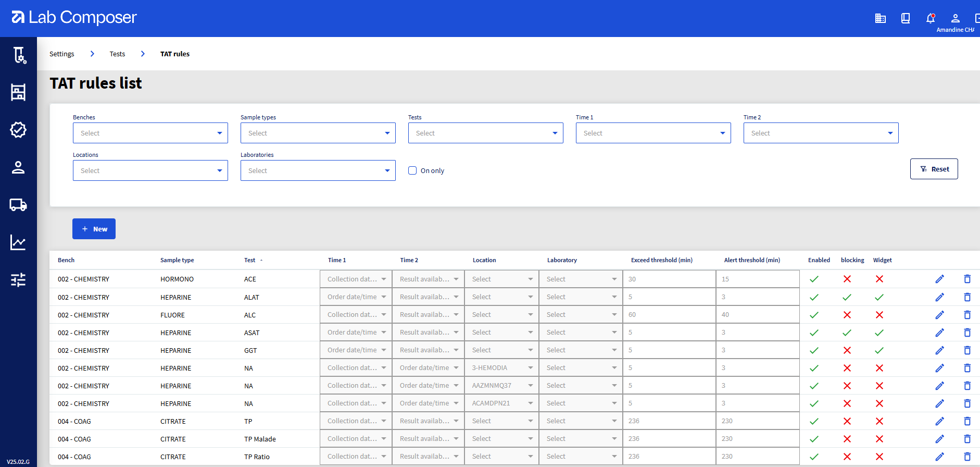
Task: Click the verified badge sidebar icon
Action: click(x=18, y=130)
